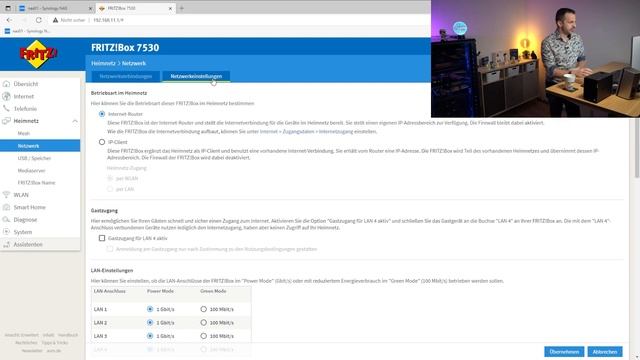640x360 pixels.
Task: Open Mesh under Heimnetz
Action: pyautogui.click(x=24, y=133)
